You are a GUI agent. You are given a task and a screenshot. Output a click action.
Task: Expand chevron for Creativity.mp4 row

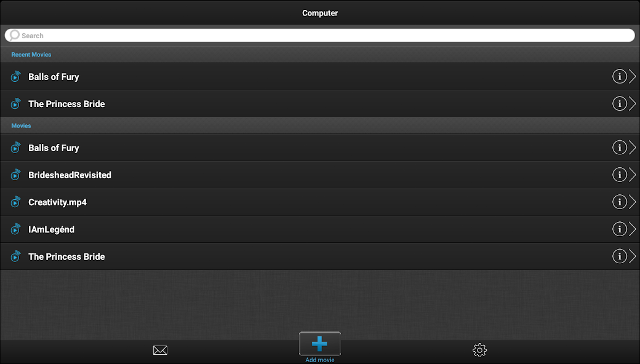pos(632,202)
